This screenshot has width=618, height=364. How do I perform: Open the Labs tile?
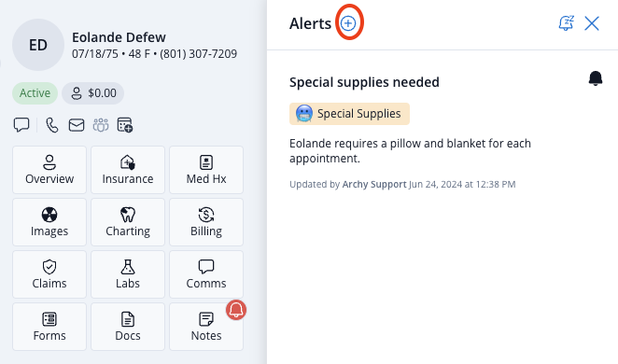(128, 274)
